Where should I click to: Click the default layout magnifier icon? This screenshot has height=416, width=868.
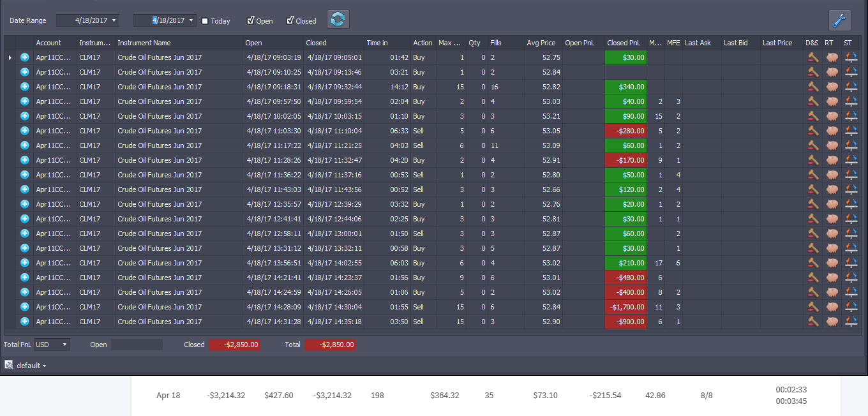tap(9, 365)
